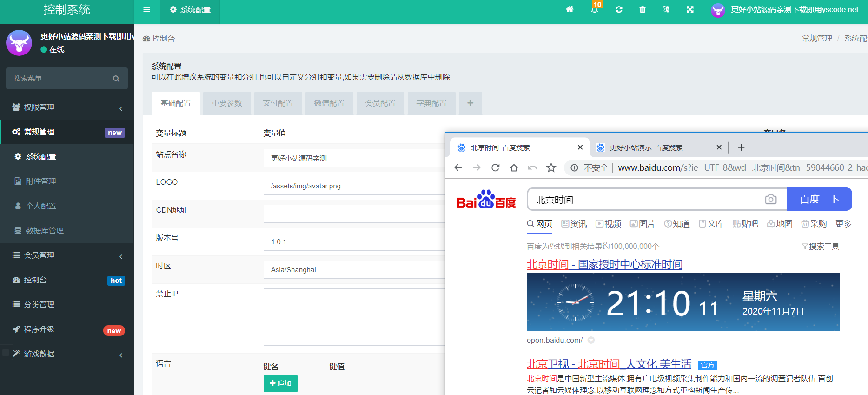This screenshot has height=395, width=868.
Task: Toggle fullscreen mode icon
Action: [690, 10]
